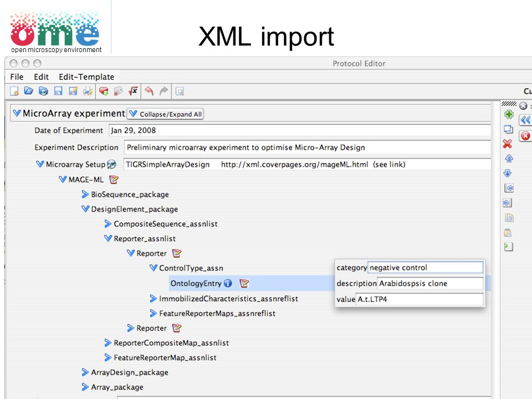532x399 pixels.
Task: Click the edit icon beside the collapsed Reporter
Action: point(177,328)
